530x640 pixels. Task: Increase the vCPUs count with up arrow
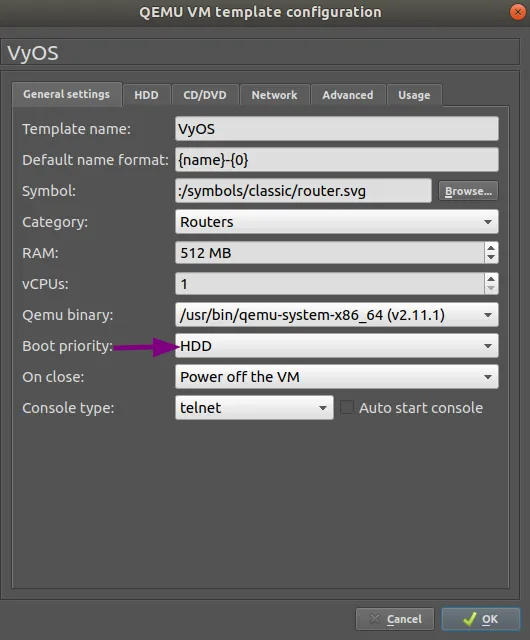491,278
